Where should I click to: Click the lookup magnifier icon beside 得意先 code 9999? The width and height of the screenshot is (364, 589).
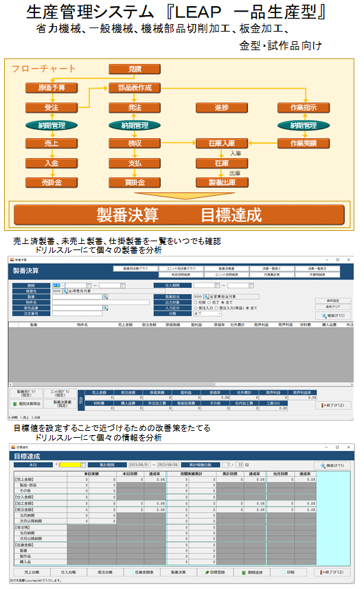click(65, 291)
